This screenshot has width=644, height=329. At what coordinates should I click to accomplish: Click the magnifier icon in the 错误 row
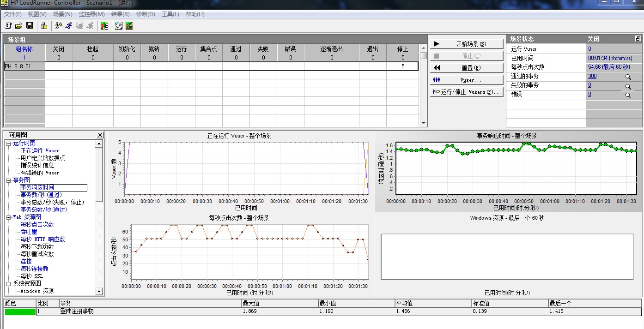[628, 95]
